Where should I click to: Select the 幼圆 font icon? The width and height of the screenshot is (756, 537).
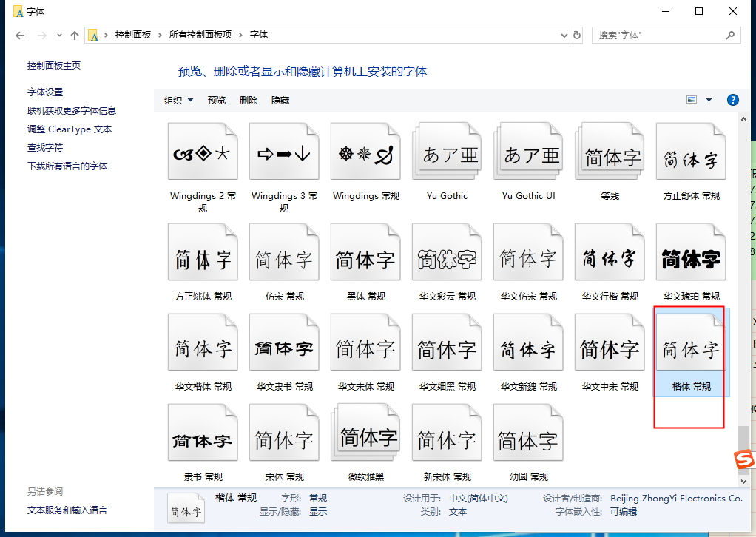[x=528, y=433]
